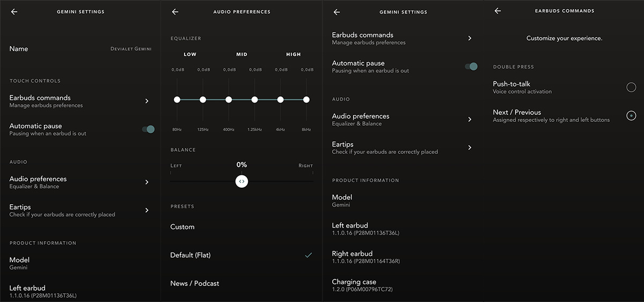Click the back arrow in Audio Preferences
This screenshot has width=644, height=302.
click(175, 12)
